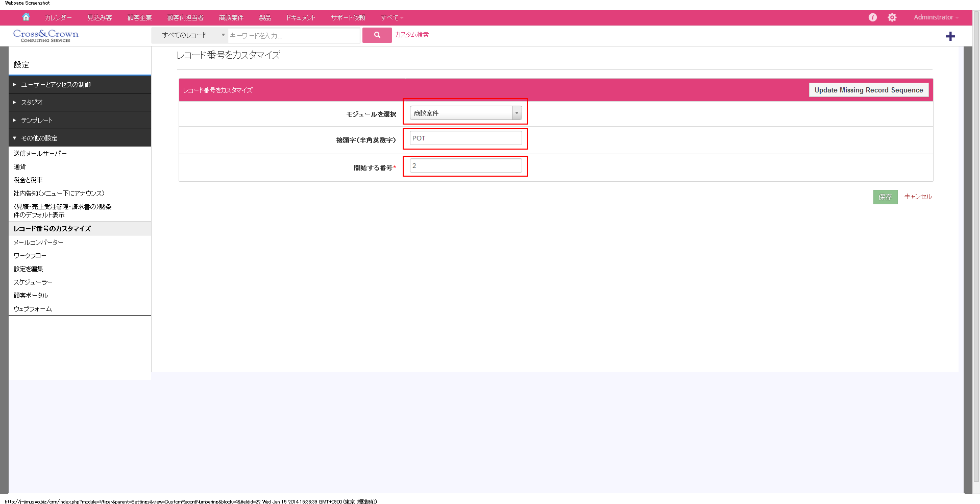Viewport: 980px width, 504px height.
Task: Click Update Missing Record Sequence button
Action: pos(868,90)
